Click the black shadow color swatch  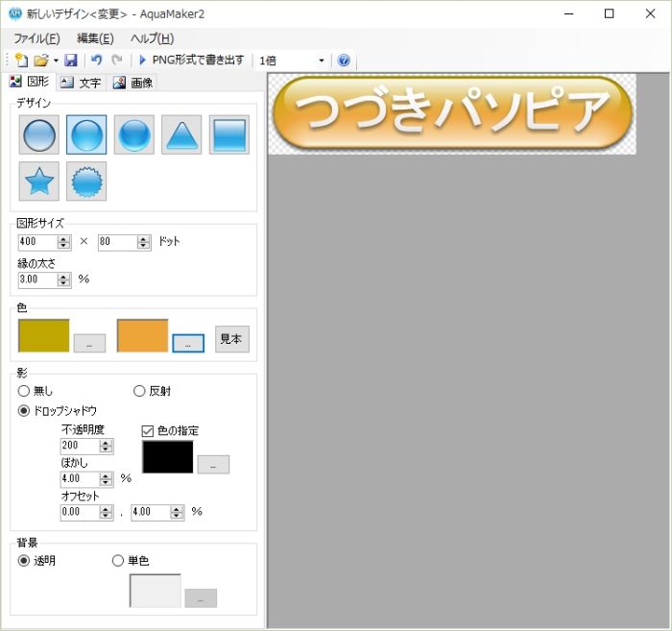[x=167, y=457]
